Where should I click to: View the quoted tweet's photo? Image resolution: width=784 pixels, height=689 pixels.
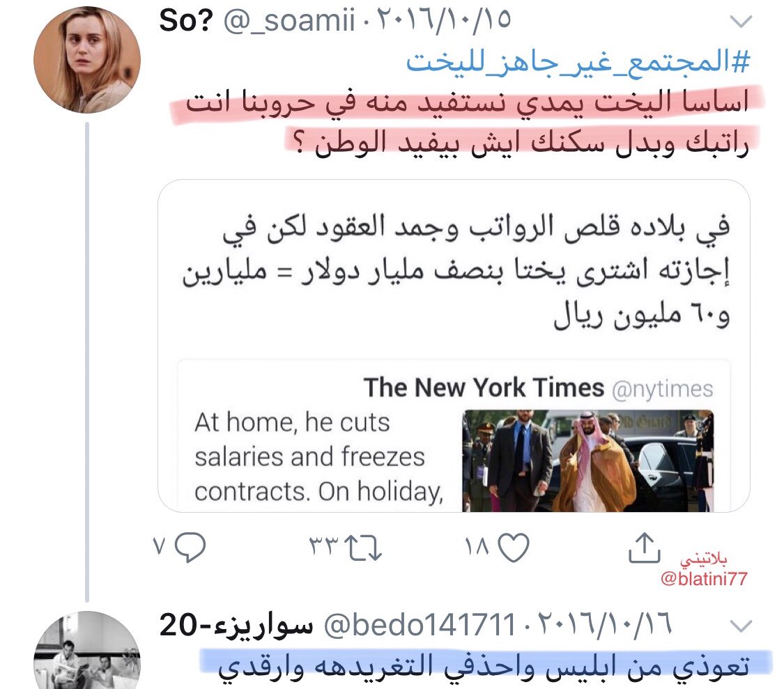point(588,460)
